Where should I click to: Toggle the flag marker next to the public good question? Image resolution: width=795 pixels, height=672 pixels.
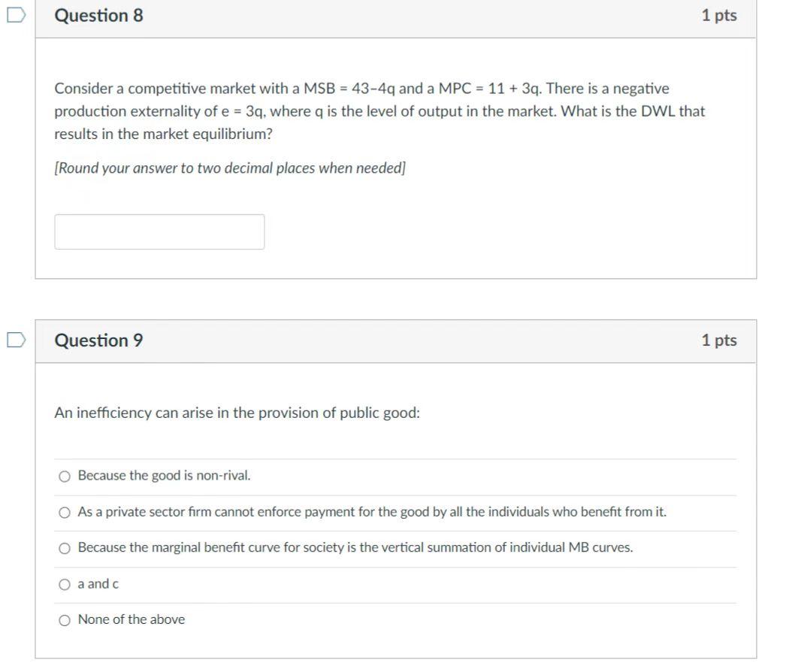tap(15, 339)
